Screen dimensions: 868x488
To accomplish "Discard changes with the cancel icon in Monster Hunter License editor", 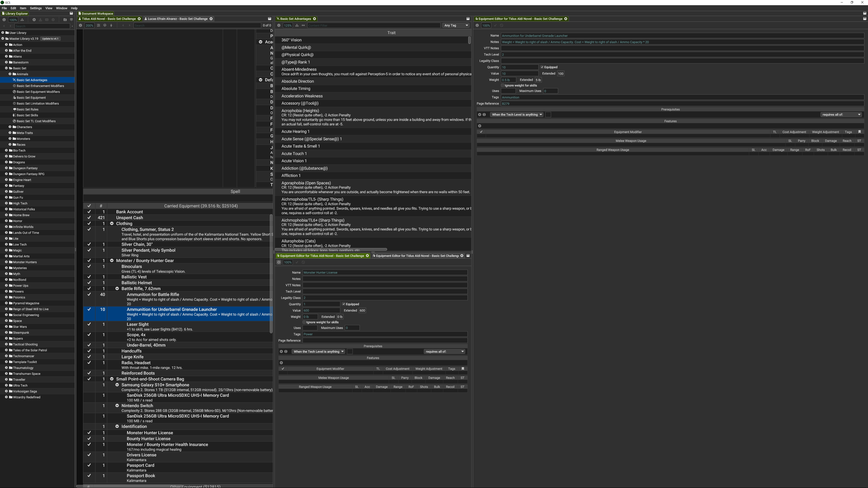I will point(303,262).
